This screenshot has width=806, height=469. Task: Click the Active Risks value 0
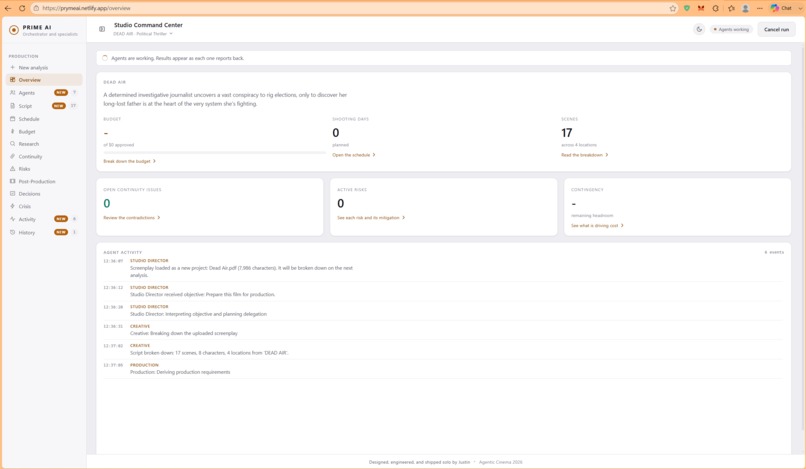pos(340,204)
